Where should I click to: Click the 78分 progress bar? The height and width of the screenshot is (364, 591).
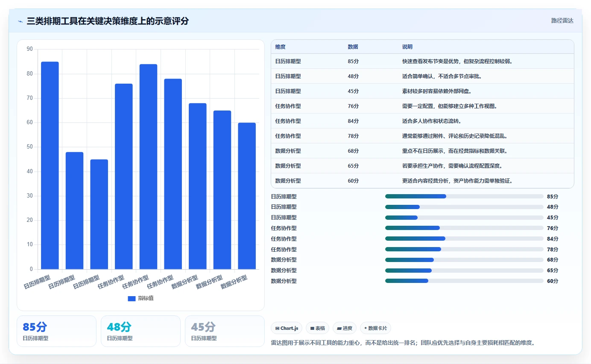464,249
